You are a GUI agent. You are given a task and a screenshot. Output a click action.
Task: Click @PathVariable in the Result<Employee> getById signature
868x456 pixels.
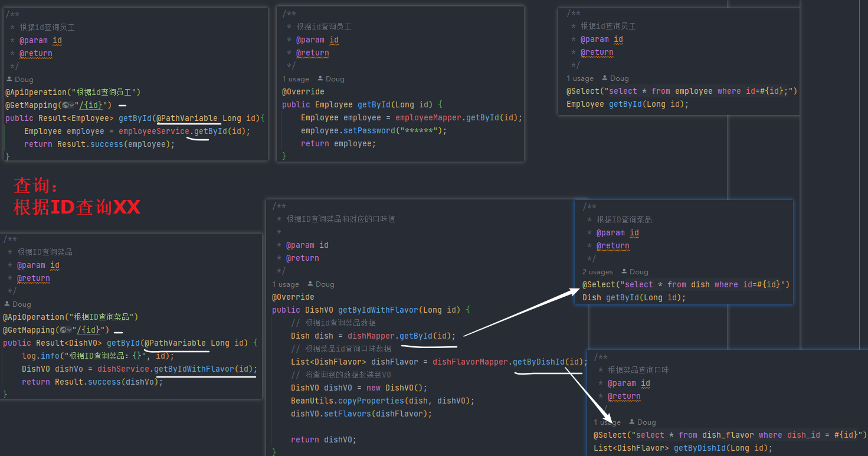[187, 118]
